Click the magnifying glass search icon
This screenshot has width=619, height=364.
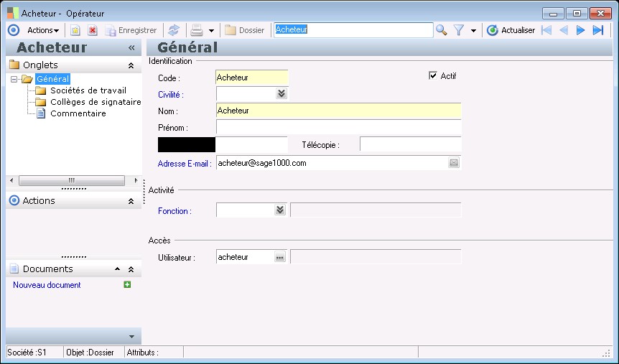(441, 30)
